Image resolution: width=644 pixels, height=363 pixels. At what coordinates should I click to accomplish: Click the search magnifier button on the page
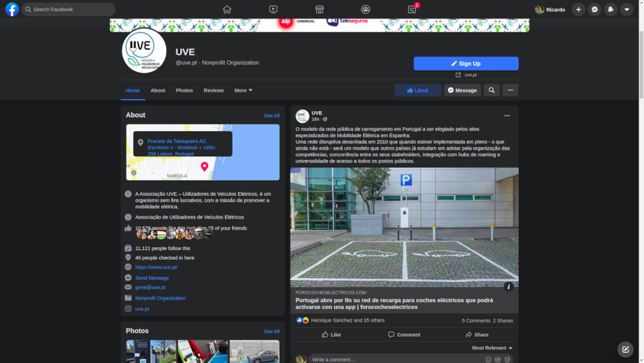(x=491, y=90)
